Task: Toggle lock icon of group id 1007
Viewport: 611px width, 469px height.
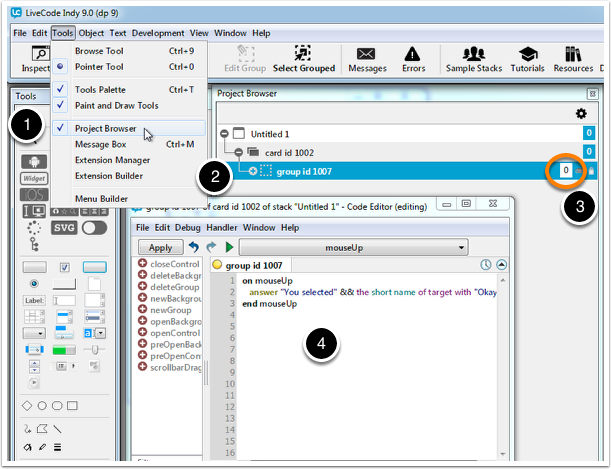Action: pos(592,171)
